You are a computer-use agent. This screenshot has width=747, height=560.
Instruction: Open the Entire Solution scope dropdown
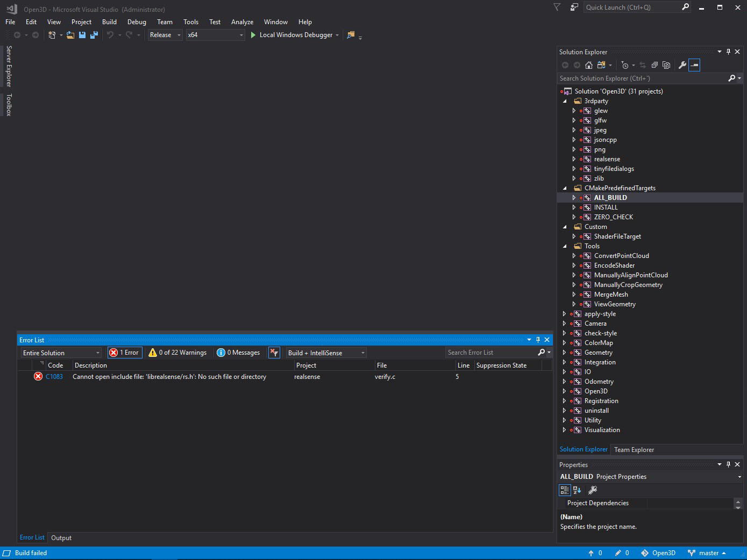click(x=61, y=353)
